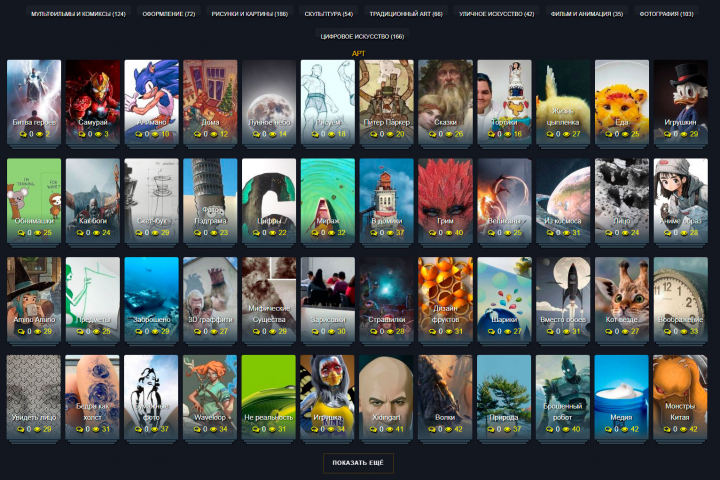Click the comments icon on Кот везде card
Viewport: 720px width, 480px height.
coord(609,332)
